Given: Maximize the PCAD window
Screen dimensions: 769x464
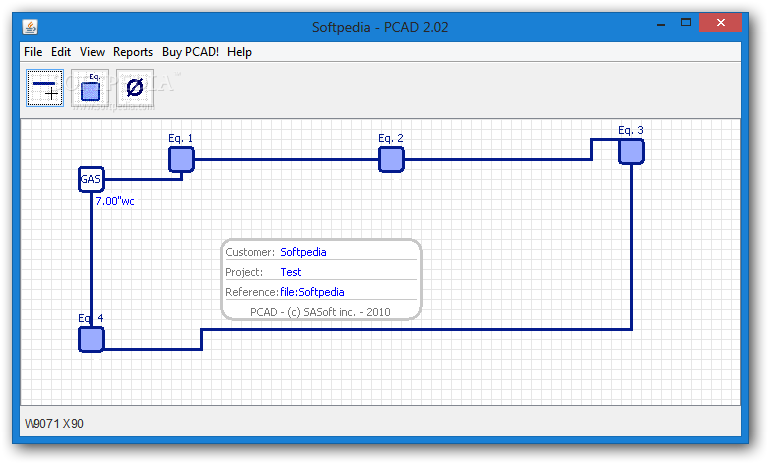Looking at the screenshot, I should click(686, 23).
